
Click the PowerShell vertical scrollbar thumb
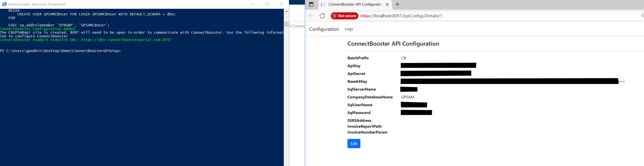pyautogui.click(x=286, y=24)
